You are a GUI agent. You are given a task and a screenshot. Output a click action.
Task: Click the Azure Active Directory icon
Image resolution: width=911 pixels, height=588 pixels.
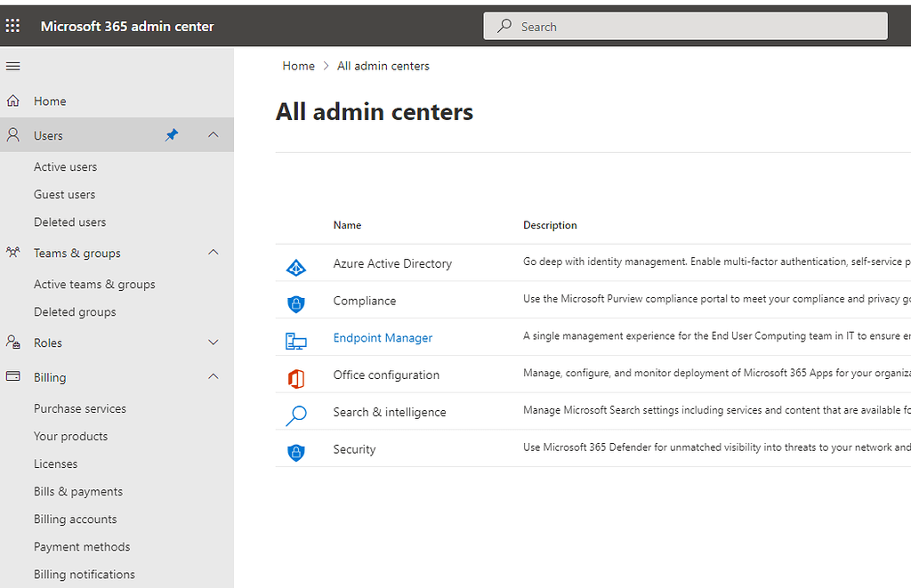(296, 262)
